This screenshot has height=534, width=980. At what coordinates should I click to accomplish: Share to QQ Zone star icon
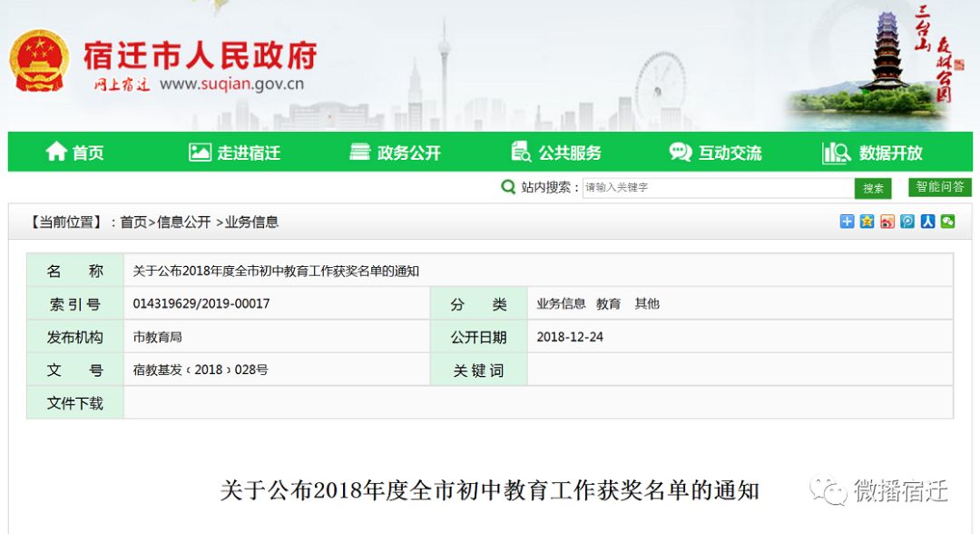[x=867, y=222]
